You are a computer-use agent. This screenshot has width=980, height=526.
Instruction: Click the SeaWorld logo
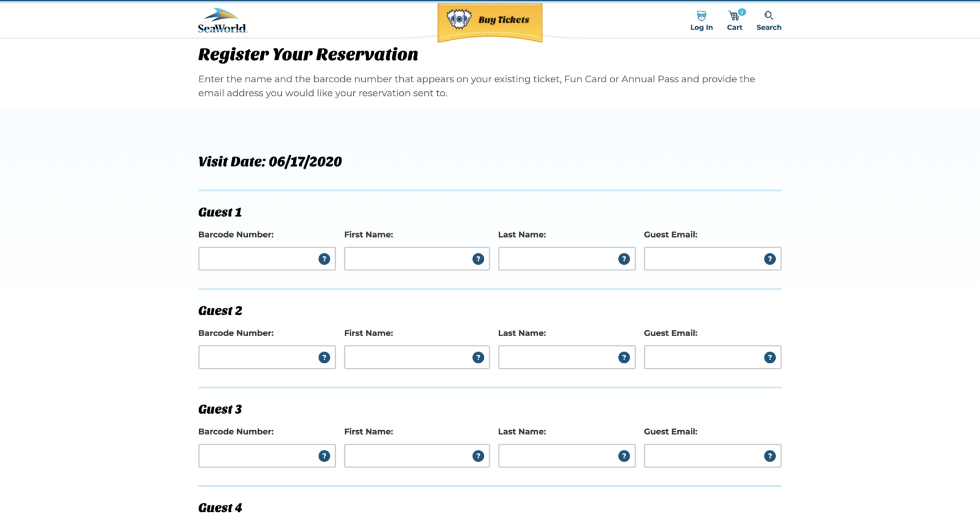(x=223, y=20)
